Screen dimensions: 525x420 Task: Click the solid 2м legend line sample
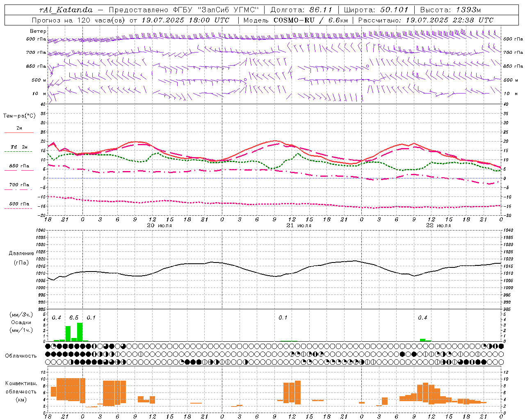pos(19,133)
